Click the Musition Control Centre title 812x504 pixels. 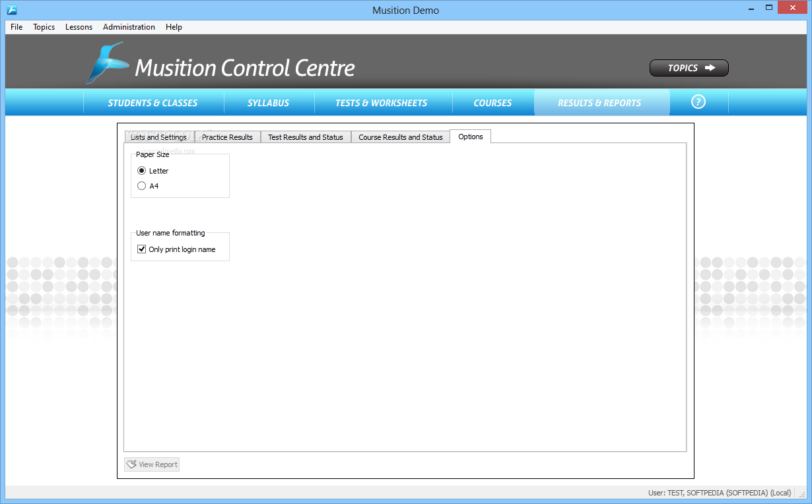tap(245, 67)
